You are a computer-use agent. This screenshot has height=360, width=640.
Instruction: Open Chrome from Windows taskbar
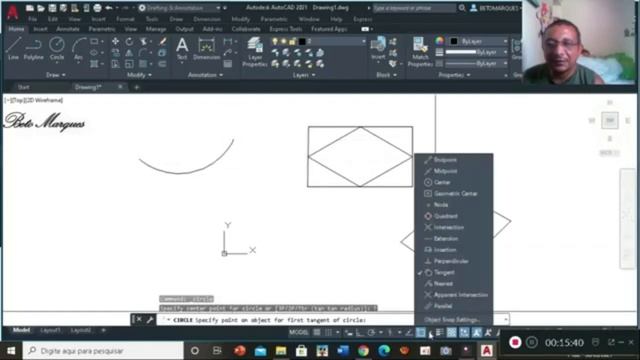coord(363,351)
